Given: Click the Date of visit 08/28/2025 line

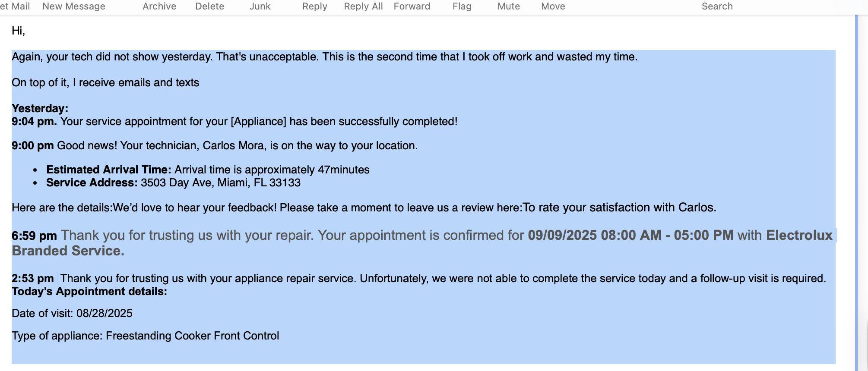Looking at the screenshot, I should [x=72, y=313].
